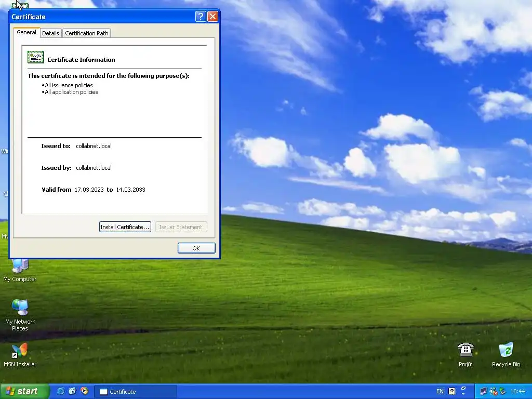Open the language bar options arrow

[463, 395]
